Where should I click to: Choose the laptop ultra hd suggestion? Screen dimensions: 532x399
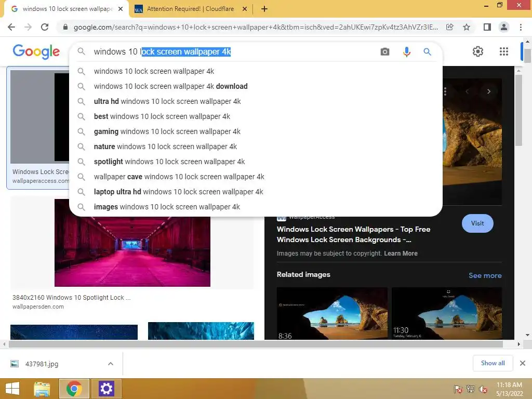tap(256, 192)
